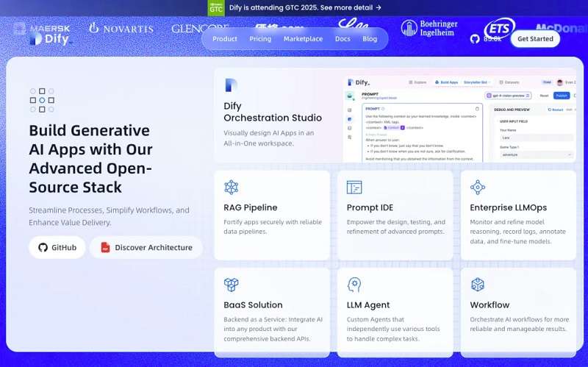Image resolution: width=588 pixels, height=367 pixels.
Task: Click the LLM Agent head icon
Action: pos(354,285)
